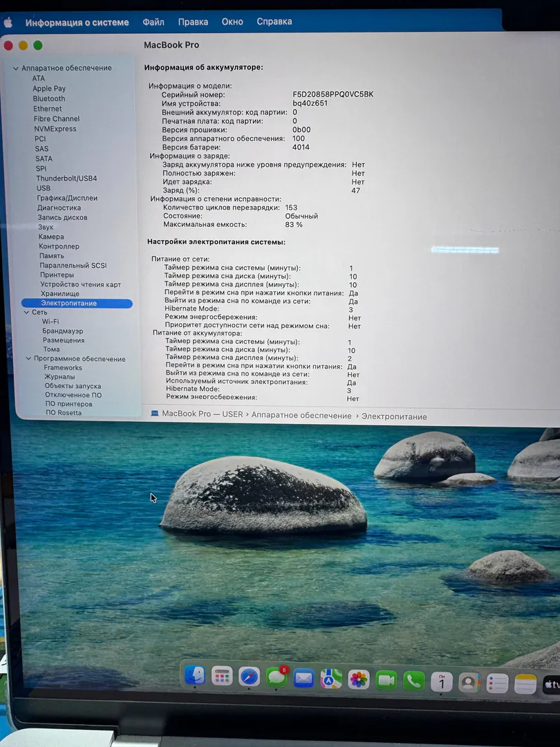Open Reminders in the Dock

point(497,684)
